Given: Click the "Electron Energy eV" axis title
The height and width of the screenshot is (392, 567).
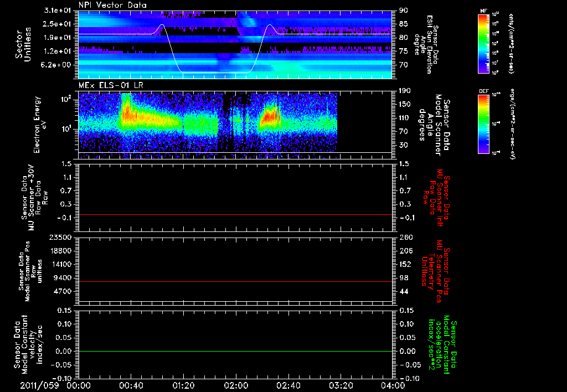Looking at the screenshot, I should point(39,125).
